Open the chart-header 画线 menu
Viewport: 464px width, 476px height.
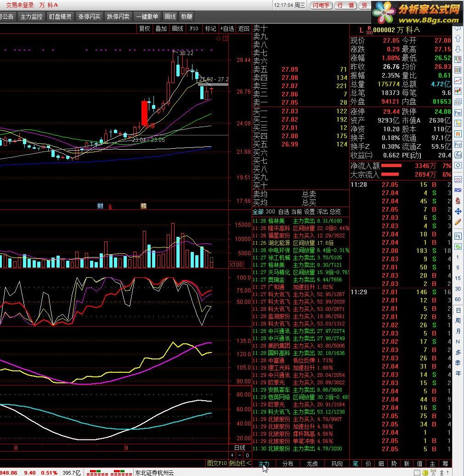(177, 28)
